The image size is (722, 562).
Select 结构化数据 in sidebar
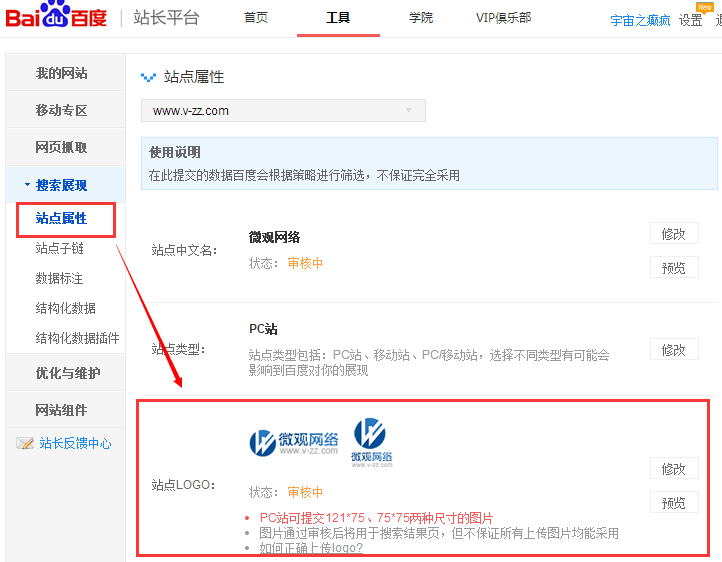tap(65, 308)
